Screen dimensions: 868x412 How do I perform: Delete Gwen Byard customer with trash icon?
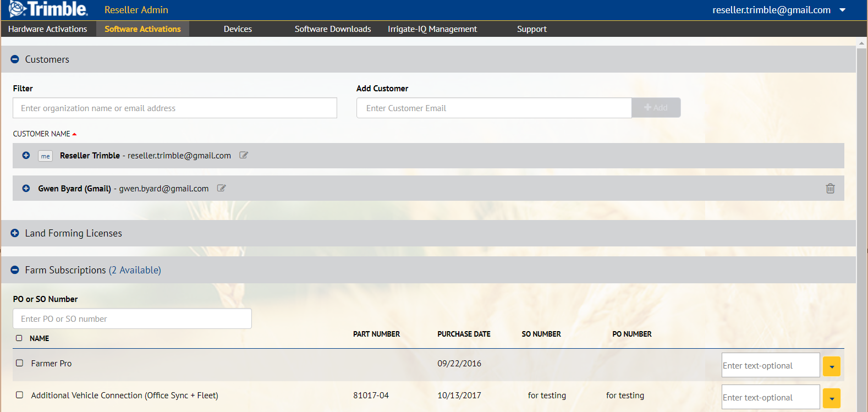pos(830,188)
